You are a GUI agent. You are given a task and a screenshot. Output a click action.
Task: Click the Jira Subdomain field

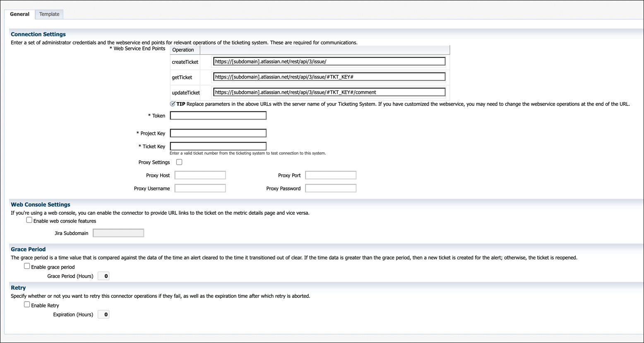(x=118, y=233)
